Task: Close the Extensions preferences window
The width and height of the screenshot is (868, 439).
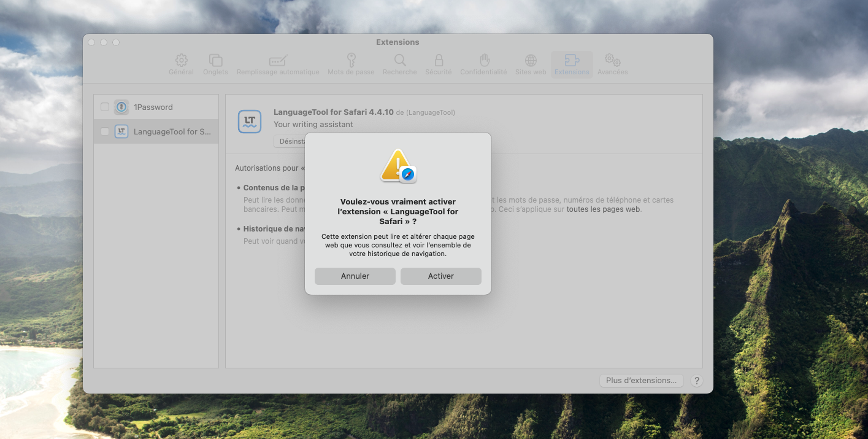Action: click(x=91, y=42)
